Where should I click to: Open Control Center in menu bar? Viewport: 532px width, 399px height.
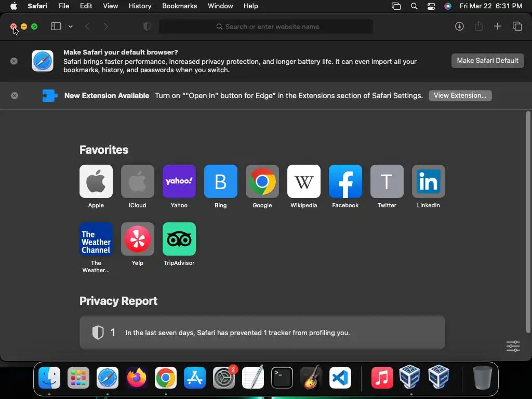[x=431, y=6]
